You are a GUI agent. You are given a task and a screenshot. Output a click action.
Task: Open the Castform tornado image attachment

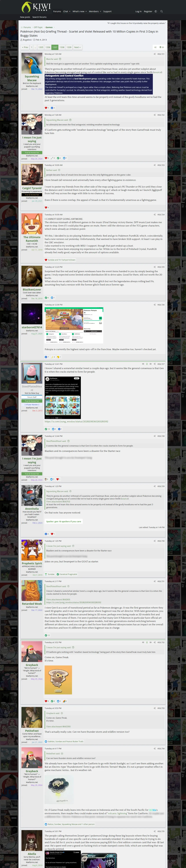pos(58,680)
